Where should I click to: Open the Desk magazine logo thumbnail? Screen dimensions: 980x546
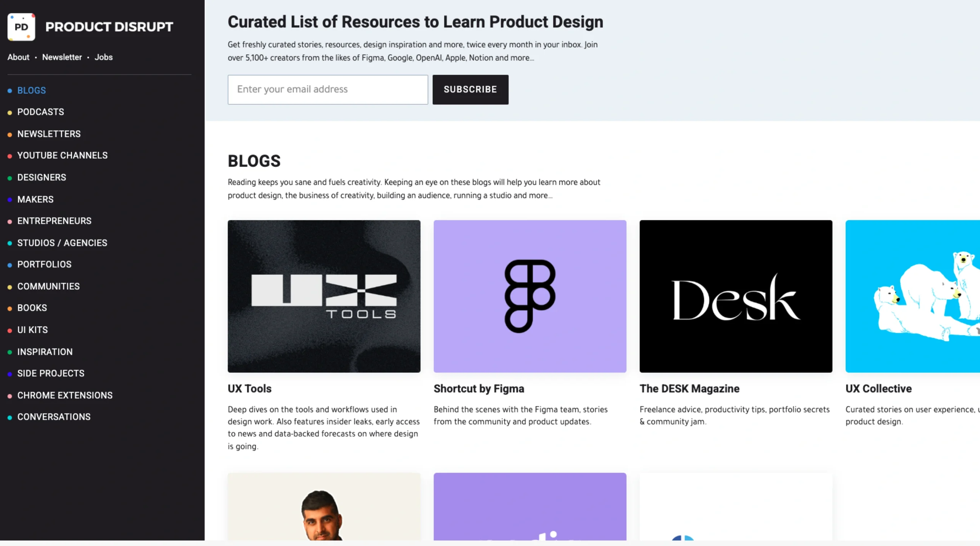click(735, 296)
